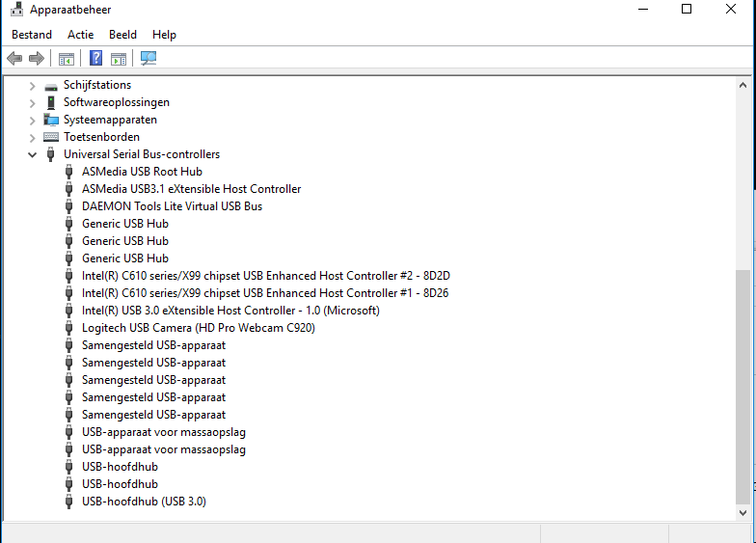Collapse Universal Serial Bus-controllers

33,154
